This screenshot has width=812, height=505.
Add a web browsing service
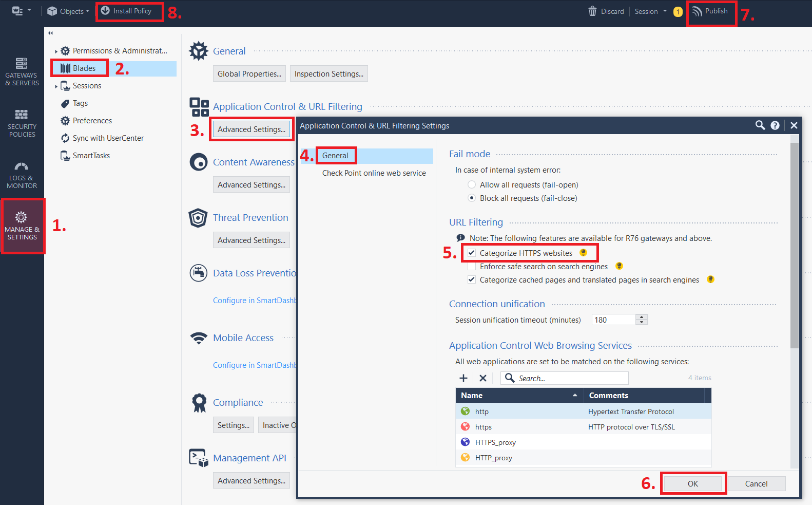click(463, 378)
